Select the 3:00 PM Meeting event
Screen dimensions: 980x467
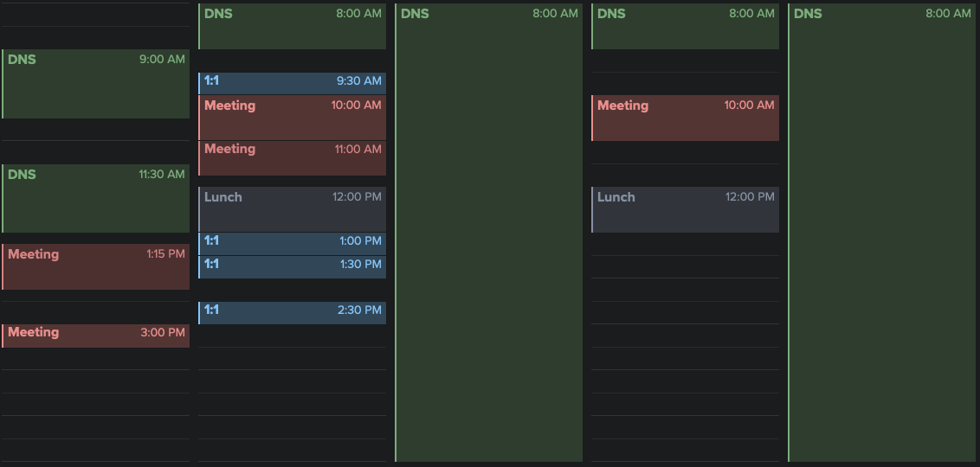point(95,336)
